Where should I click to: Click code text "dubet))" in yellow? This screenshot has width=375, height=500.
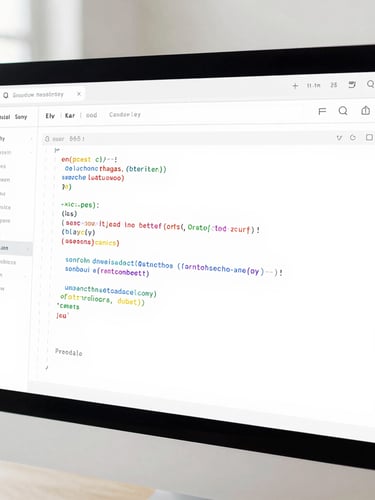pyautogui.click(x=131, y=302)
